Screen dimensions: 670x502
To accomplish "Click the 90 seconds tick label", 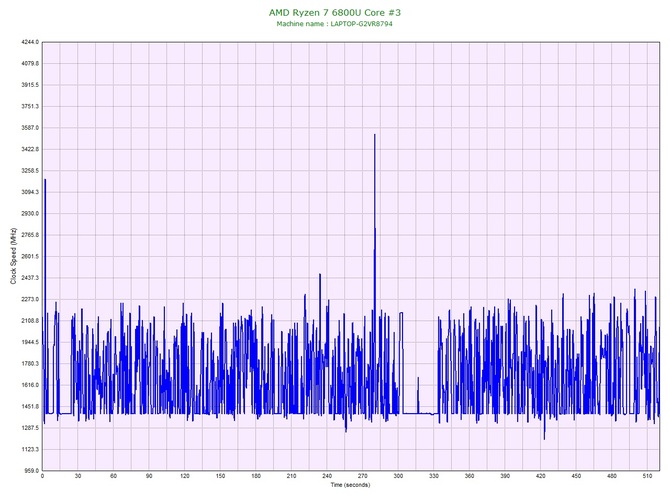I will click(x=149, y=476).
